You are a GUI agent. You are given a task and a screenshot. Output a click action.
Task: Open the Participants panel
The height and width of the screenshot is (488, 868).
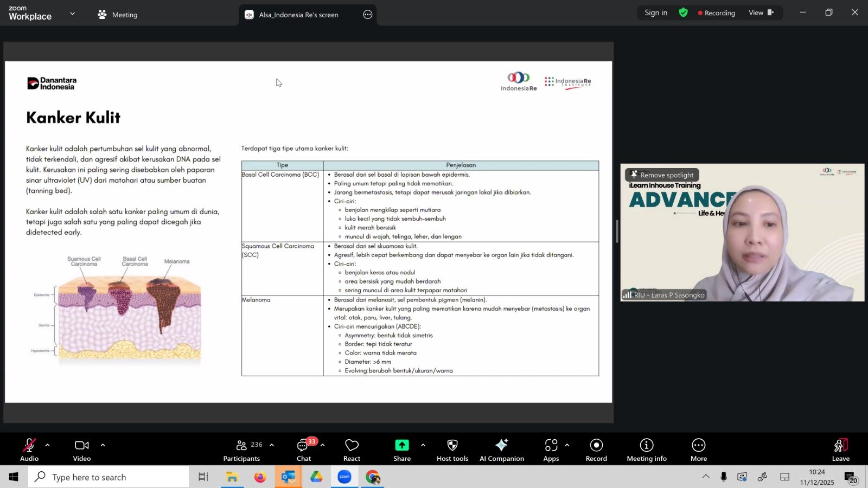click(242, 450)
